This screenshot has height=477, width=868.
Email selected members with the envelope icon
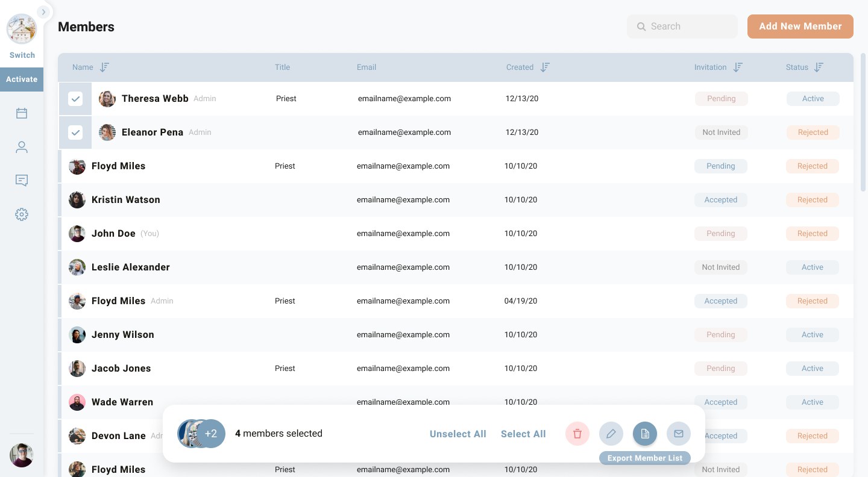coord(679,434)
